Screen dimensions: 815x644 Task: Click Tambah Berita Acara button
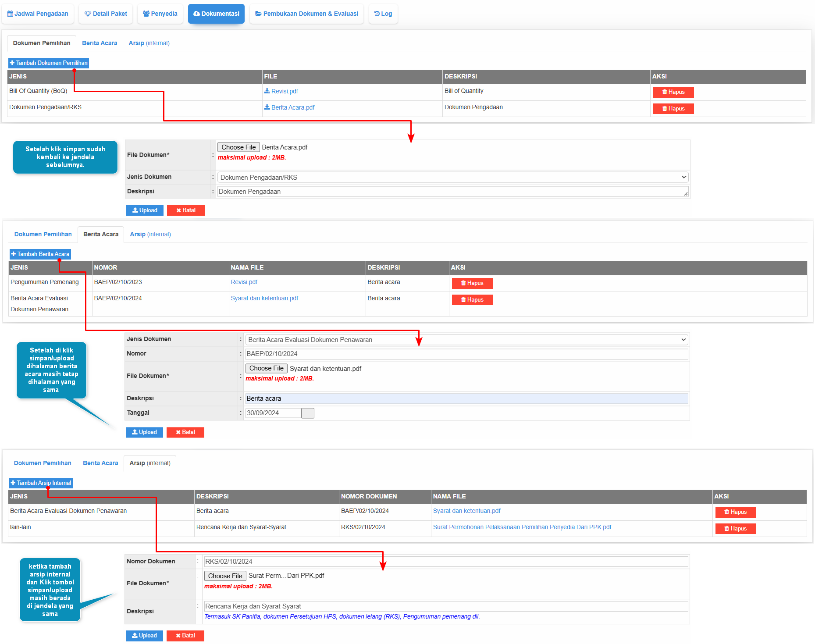pos(40,254)
